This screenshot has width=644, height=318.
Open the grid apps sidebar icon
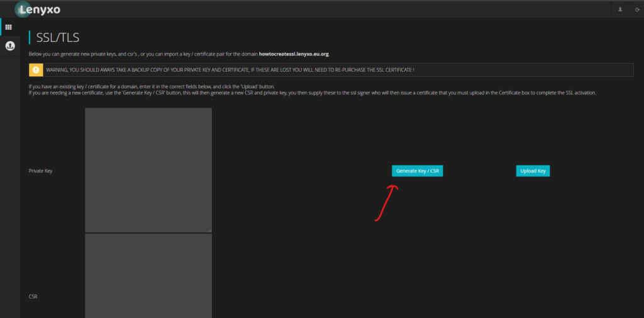(8, 28)
